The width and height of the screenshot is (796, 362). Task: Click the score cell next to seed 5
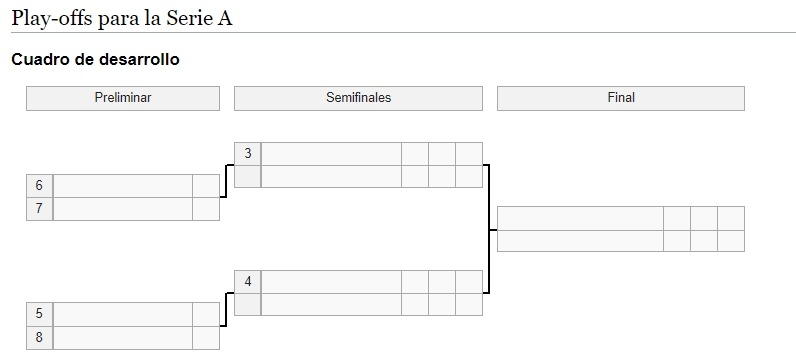point(206,314)
